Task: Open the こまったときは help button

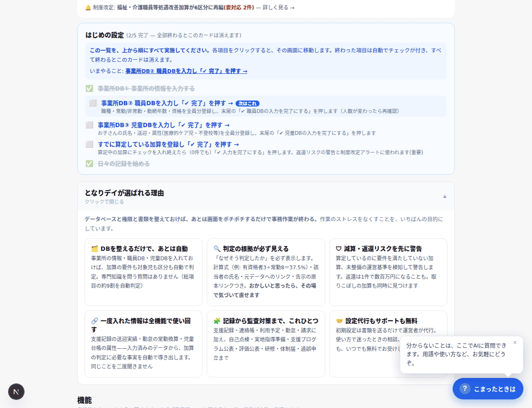Action: (x=488, y=389)
